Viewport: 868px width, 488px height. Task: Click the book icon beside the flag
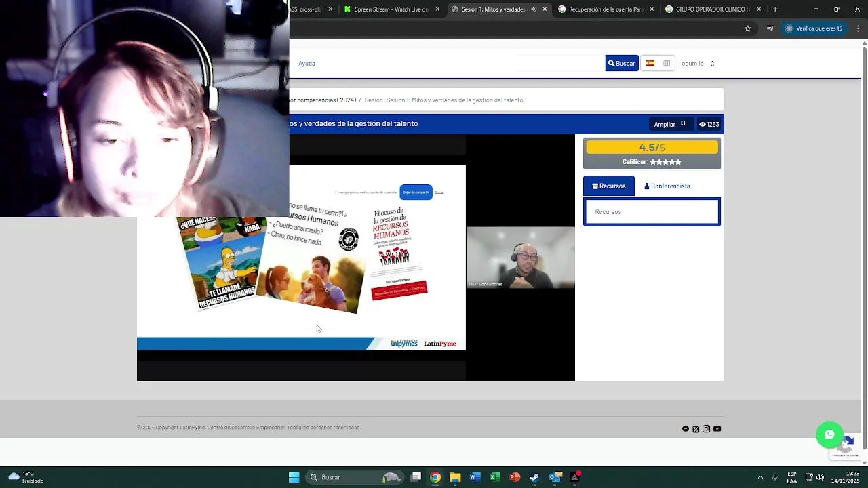point(667,63)
